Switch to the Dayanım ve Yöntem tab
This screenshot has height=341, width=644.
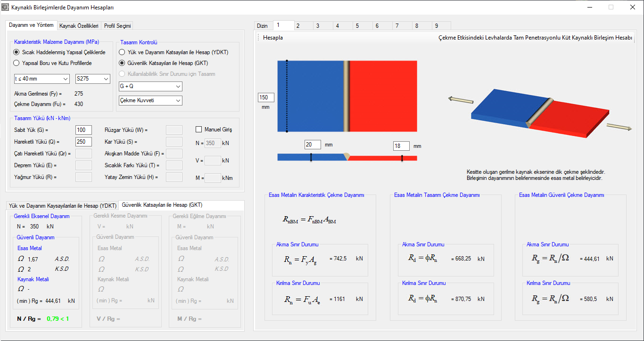[31, 25]
